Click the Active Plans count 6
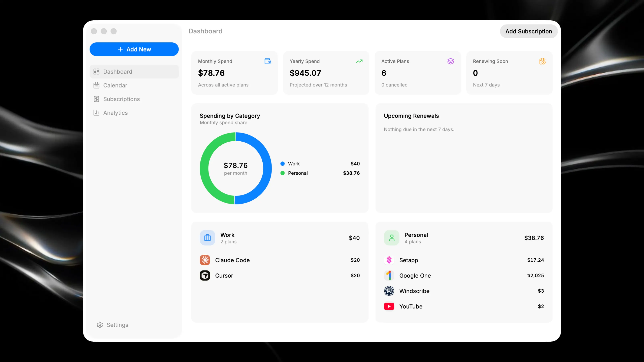644x362 pixels. 384,73
